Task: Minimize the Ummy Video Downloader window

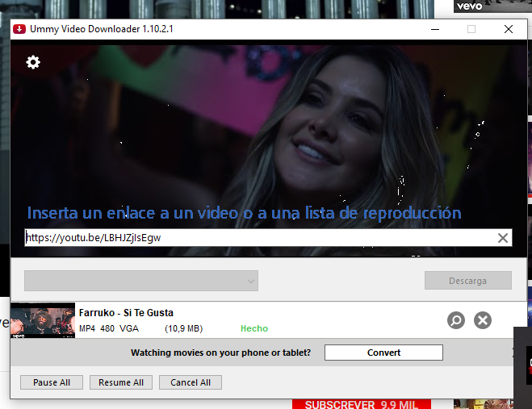Action: tap(435, 29)
